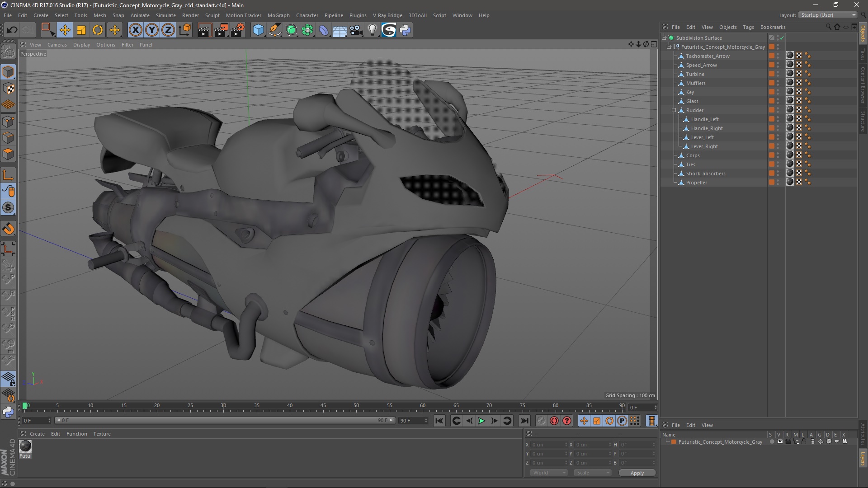Click material tag on Key object
Image resolution: width=868 pixels, height=488 pixels.
pos(790,92)
